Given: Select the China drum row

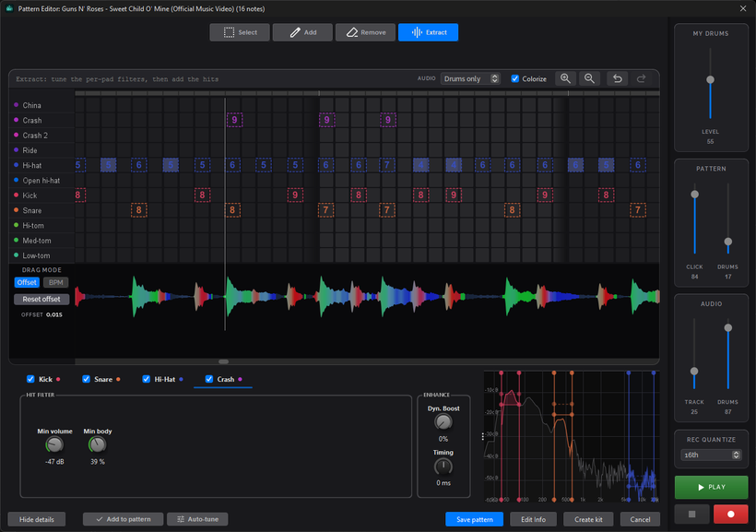Looking at the screenshot, I should (41, 105).
